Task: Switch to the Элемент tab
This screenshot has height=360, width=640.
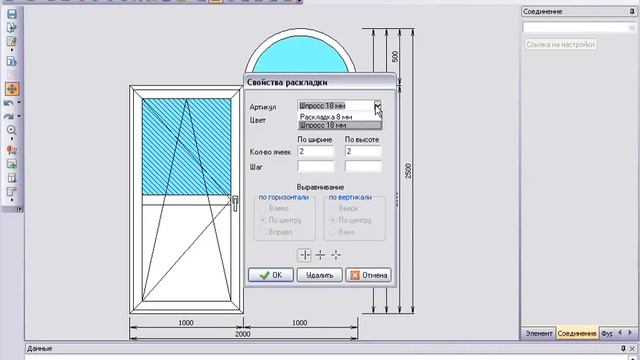Action: click(538, 333)
